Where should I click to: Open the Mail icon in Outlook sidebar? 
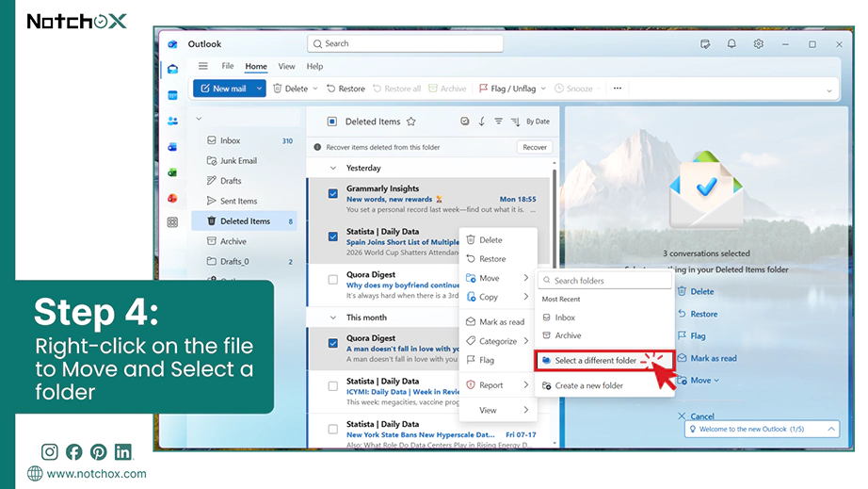coord(172,69)
